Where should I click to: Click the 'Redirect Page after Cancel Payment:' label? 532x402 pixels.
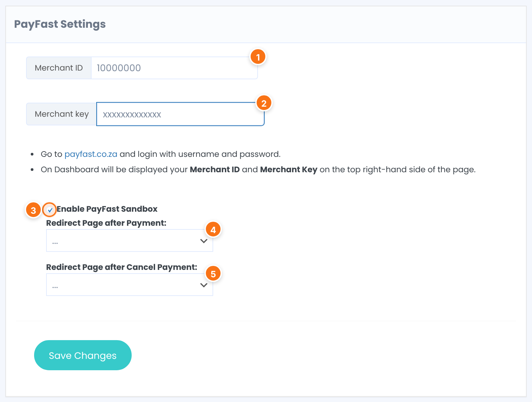tap(122, 267)
